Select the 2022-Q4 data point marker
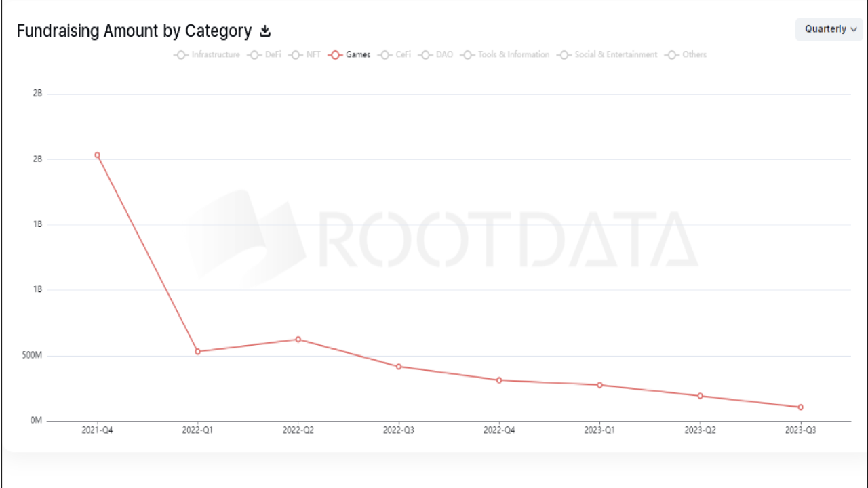Screen dimensions: 868x488 [499, 380]
